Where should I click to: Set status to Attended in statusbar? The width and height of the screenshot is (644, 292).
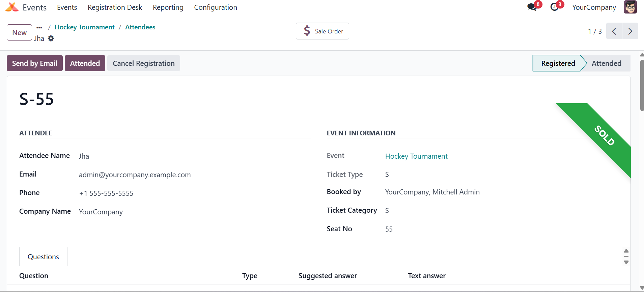pyautogui.click(x=606, y=63)
